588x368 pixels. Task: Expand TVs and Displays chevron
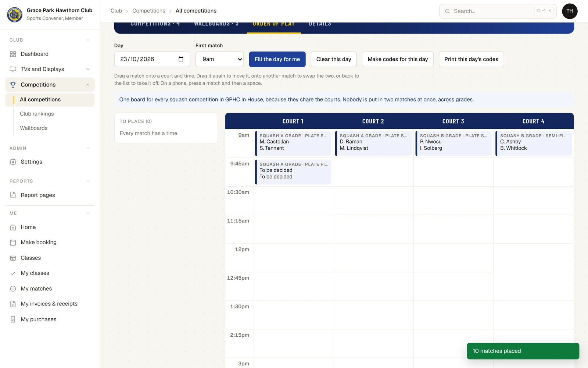(88, 69)
